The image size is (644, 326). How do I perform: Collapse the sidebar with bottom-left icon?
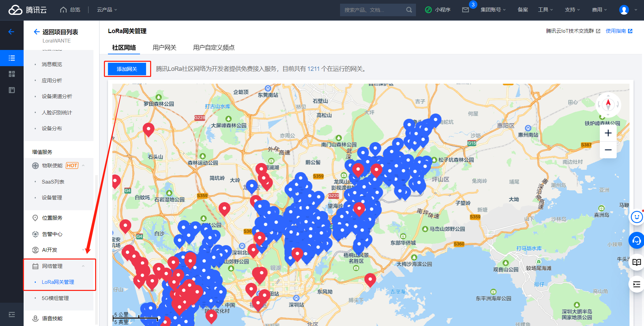[12, 315]
